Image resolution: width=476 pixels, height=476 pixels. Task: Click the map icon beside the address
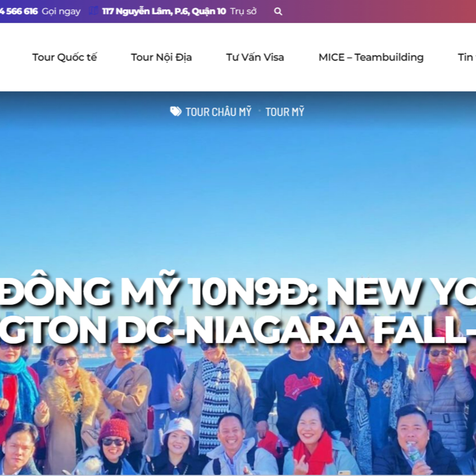coord(93,11)
